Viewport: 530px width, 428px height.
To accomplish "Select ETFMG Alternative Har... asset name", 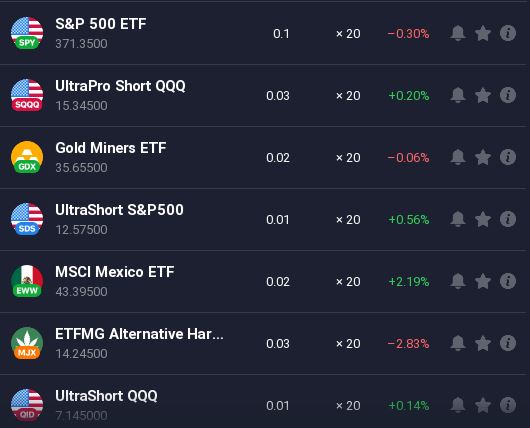I will coord(139,334).
